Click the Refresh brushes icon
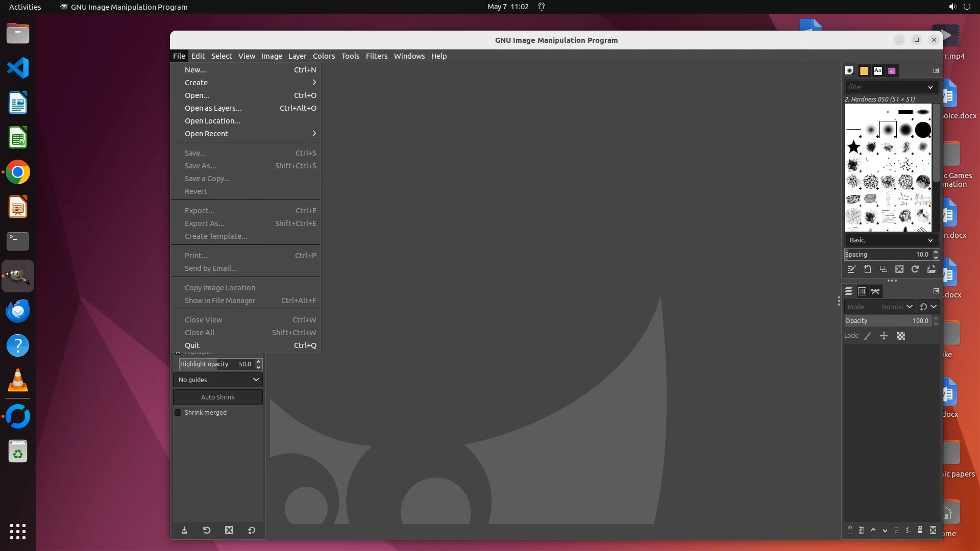 (x=915, y=269)
